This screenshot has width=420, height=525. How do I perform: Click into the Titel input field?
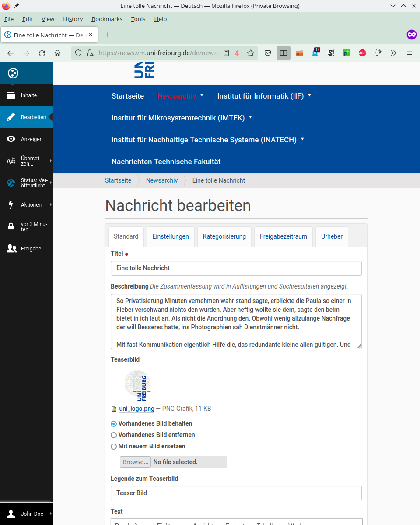click(x=236, y=268)
